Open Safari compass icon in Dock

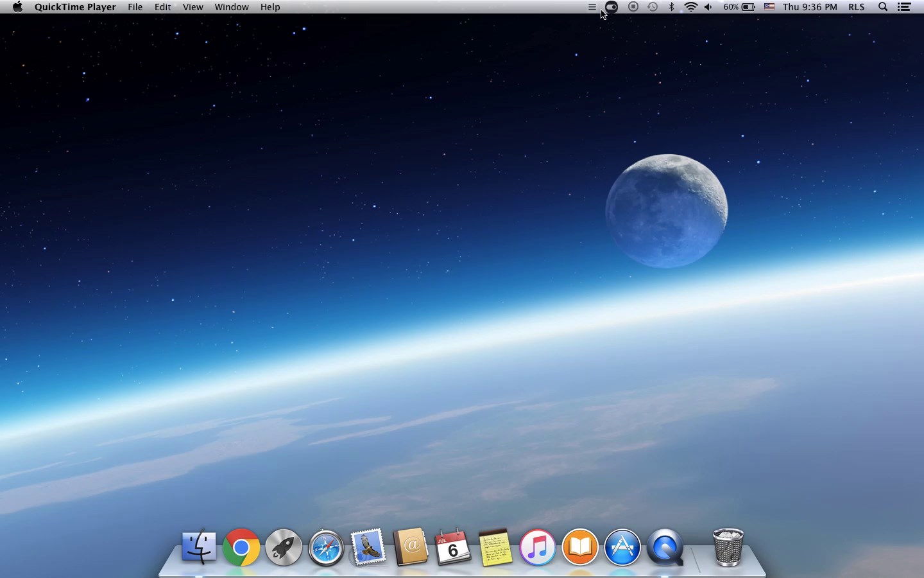(x=326, y=548)
